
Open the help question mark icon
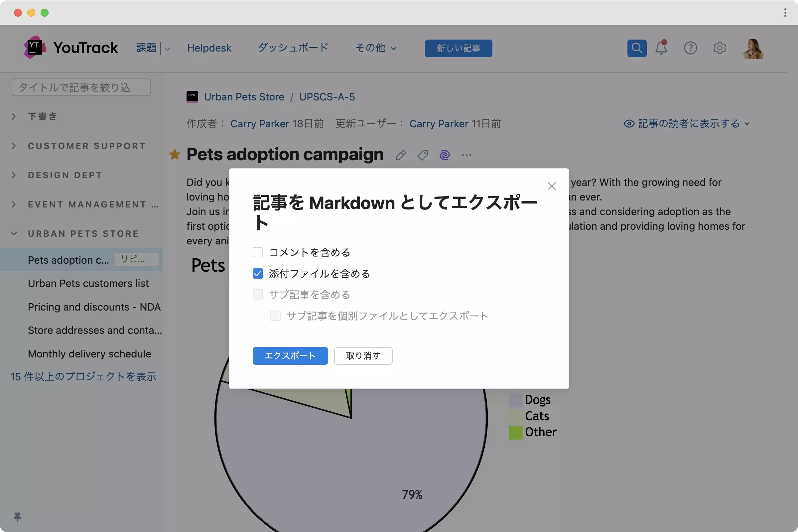tap(690, 48)
